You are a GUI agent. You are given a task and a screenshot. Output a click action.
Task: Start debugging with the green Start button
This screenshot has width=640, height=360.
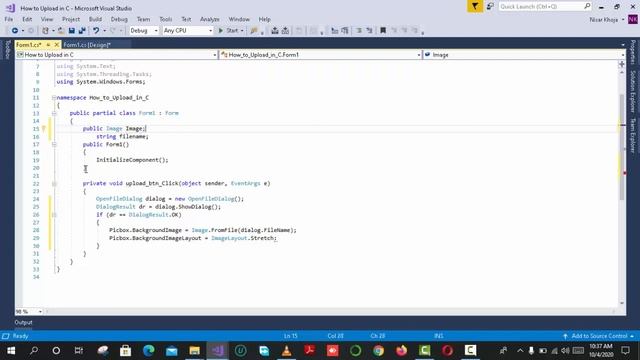tap(228, 31)
